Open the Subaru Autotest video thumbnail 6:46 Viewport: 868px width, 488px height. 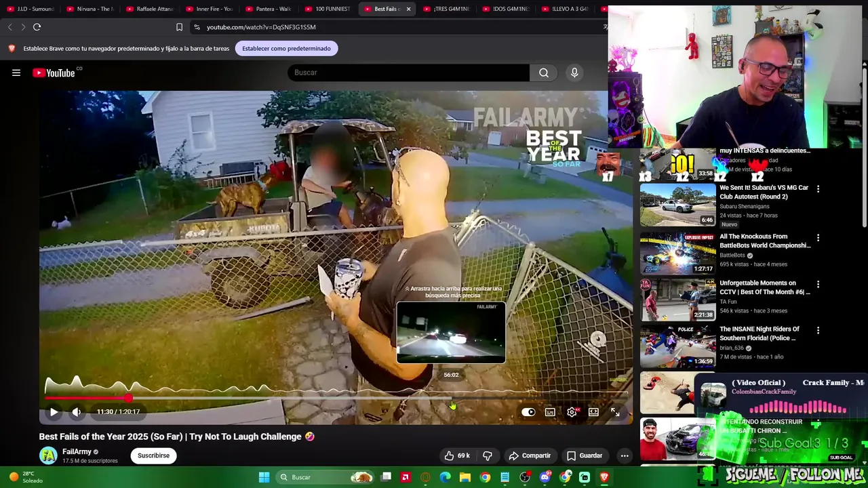pos(677,205)
